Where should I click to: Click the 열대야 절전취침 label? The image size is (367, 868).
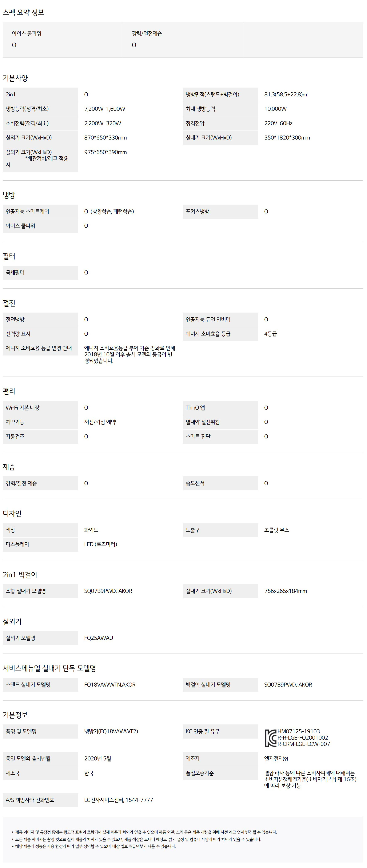203,422
